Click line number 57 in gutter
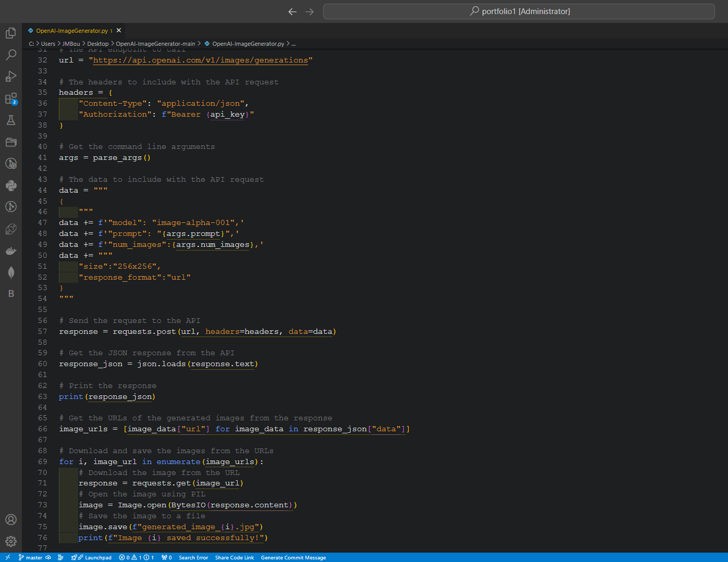This screenshot has width=728, height=562. click(42, 332)
